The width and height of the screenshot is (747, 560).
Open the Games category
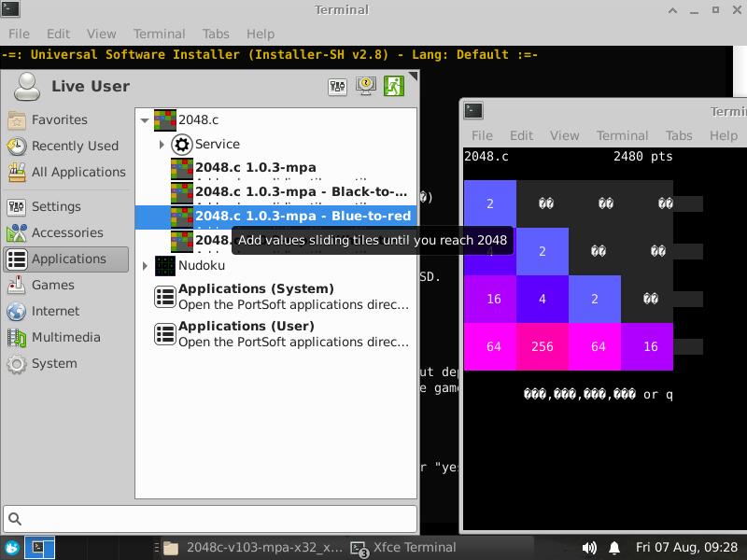[65, 286]
